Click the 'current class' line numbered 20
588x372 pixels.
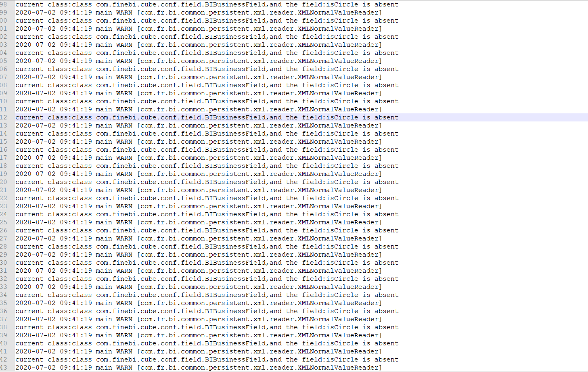click(207, 182)
